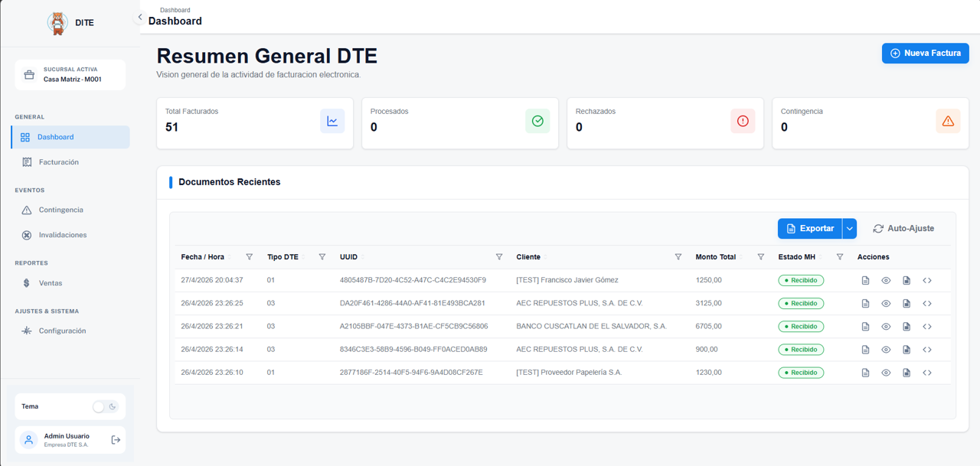This screenshot has width=980, height=466.
Task: Click the warning icon on the Contingencia card
Action: [948, 121]
